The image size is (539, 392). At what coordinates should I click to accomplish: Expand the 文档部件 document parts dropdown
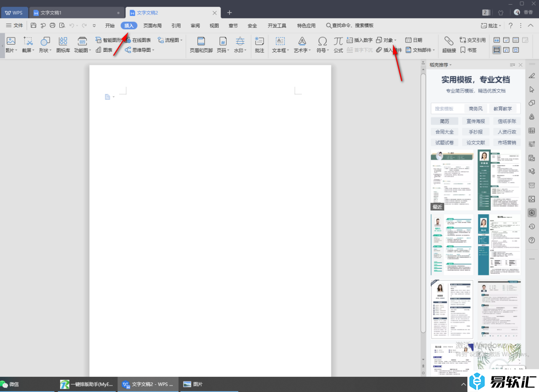click(x=434, y=50)
